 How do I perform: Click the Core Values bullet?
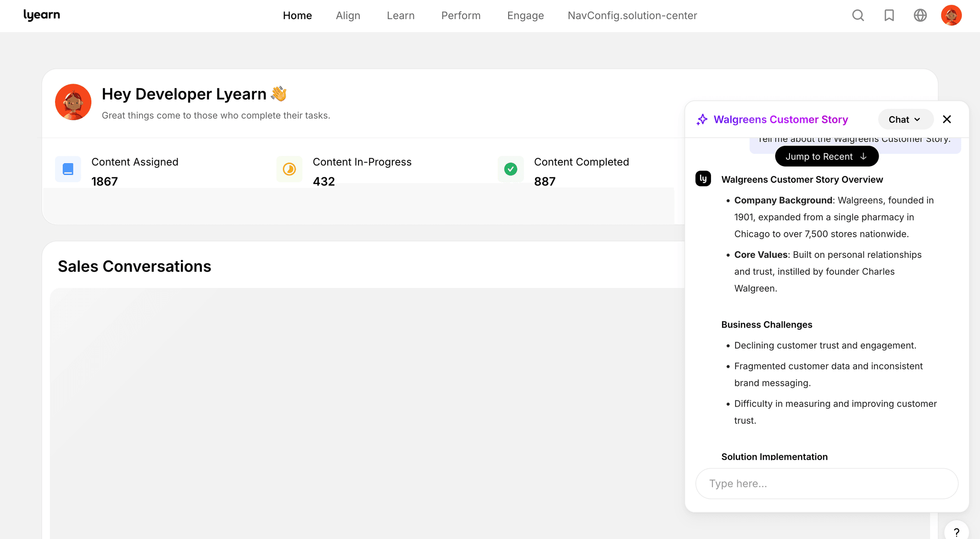point(828,271)
